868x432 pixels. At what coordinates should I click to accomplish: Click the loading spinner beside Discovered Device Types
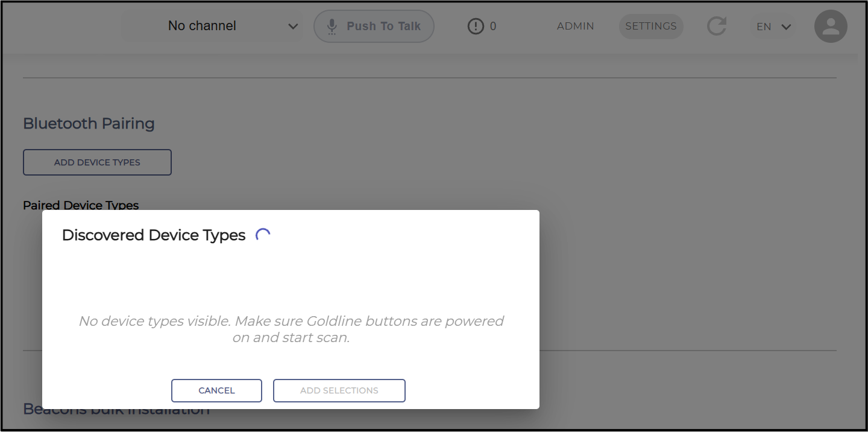pos(263,235)
